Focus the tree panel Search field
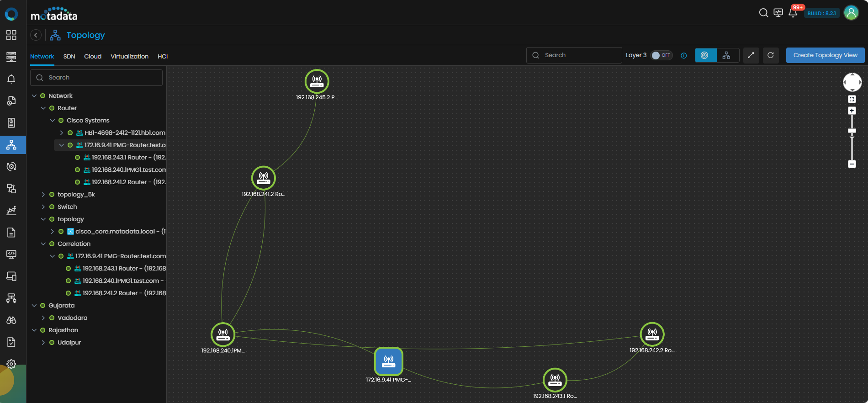Image resolution: width=868 pixels, height=403 pixels. point(96,78)
